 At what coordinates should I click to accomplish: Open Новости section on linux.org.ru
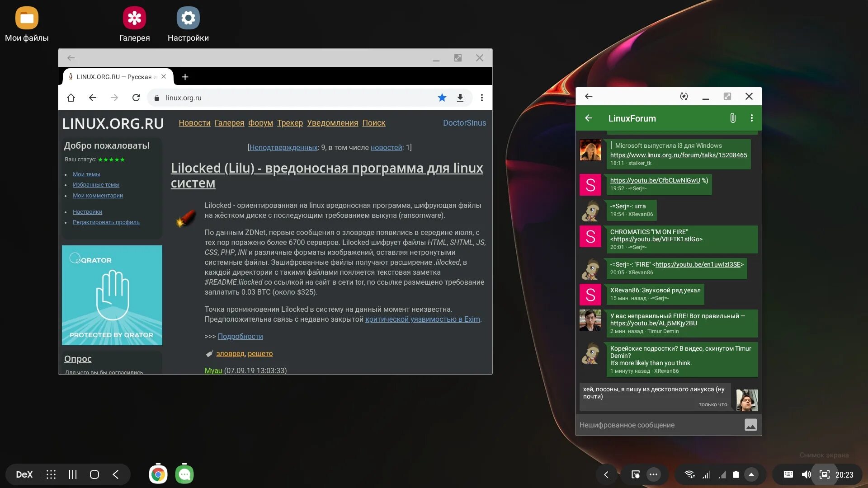click(x=194, y=123)
